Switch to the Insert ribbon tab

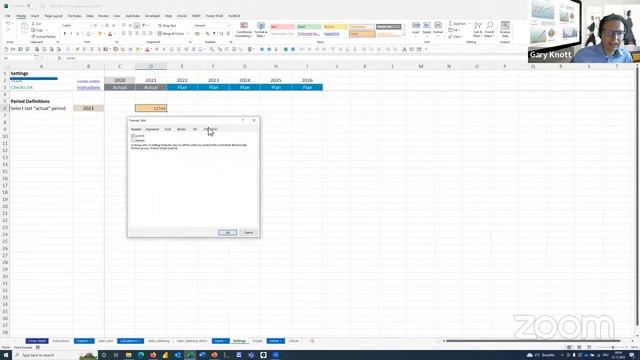[x=35, y=16]
